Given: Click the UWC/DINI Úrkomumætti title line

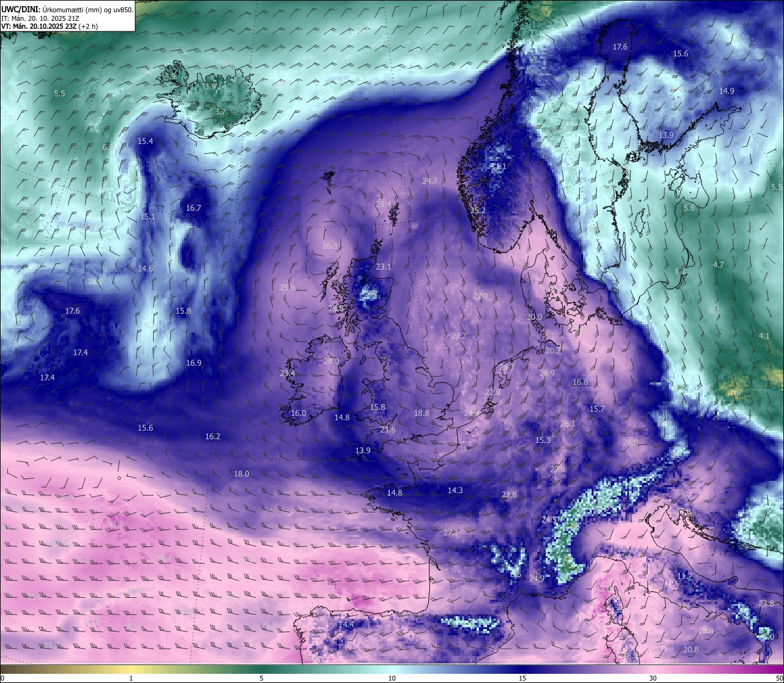Looking at the screenshot, I should (x=67, y=9).
